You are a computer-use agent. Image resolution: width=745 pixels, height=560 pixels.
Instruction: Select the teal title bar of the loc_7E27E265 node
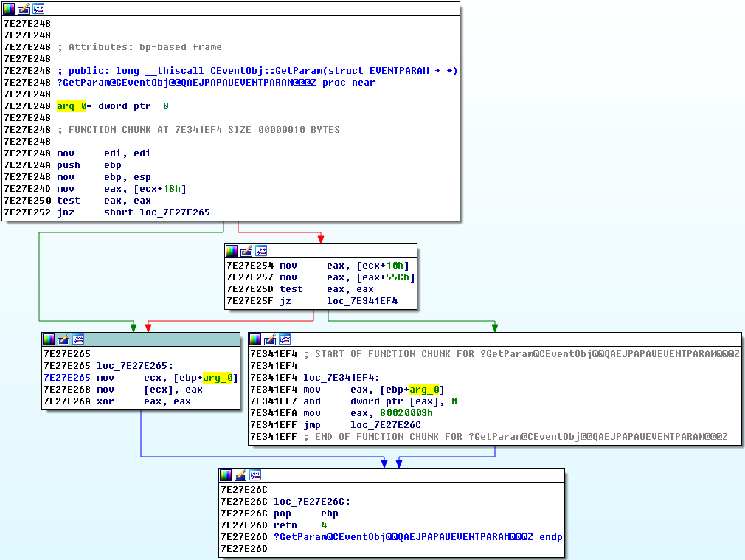coord(162,339)
